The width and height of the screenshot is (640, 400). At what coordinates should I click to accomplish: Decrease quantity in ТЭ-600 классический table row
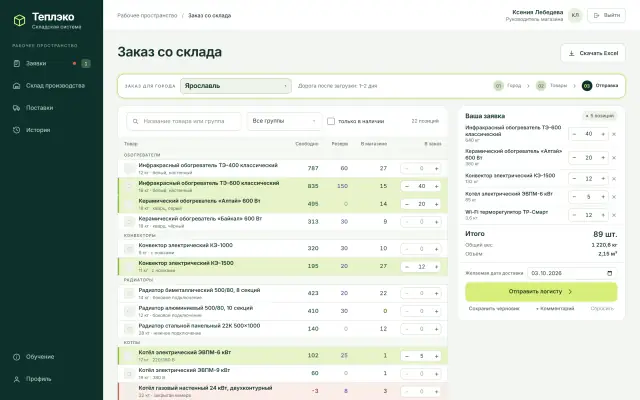[407, 186]
